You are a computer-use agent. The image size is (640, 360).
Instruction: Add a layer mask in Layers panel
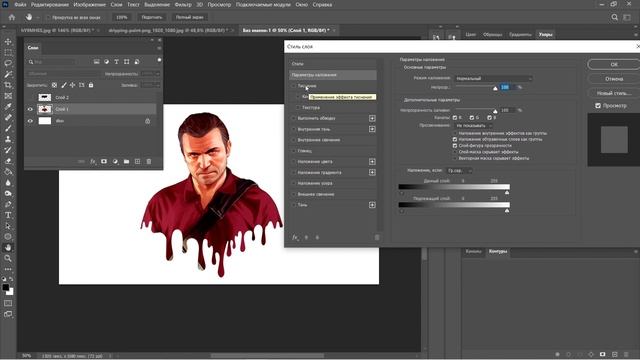coord(104,162)
